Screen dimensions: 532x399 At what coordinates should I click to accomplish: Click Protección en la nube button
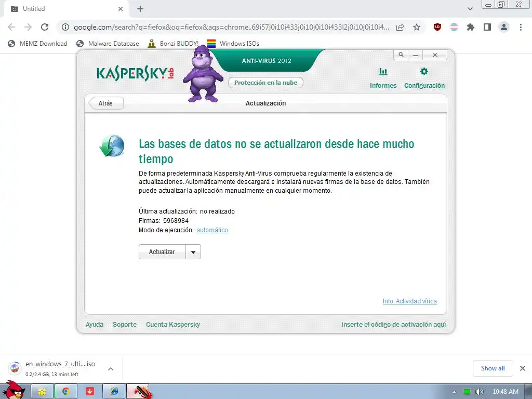265,83
